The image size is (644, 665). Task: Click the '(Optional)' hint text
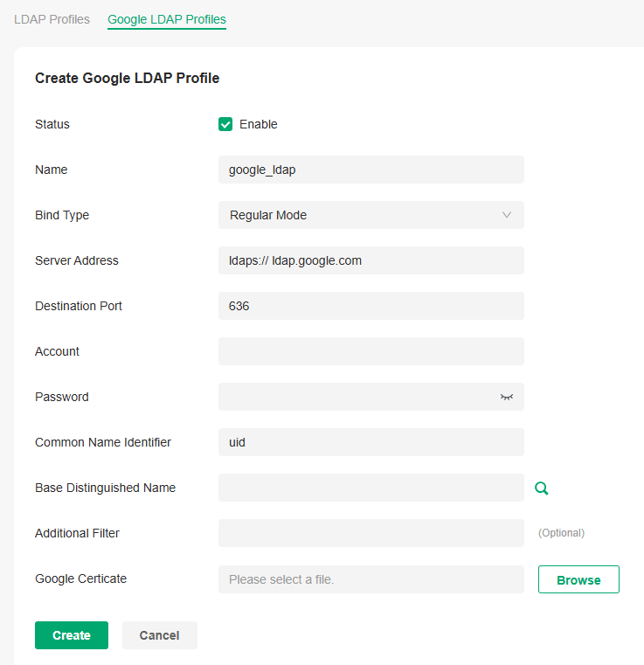pyautogui.click(x=561, y=533)
